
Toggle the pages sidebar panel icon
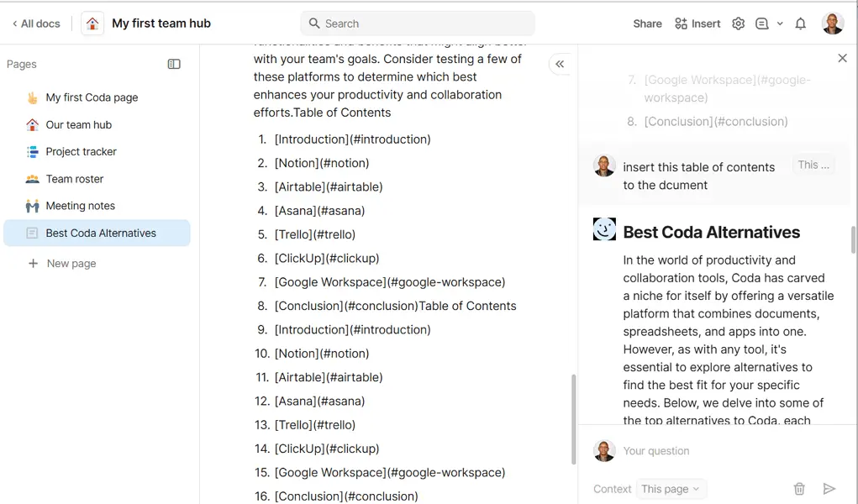pyautogui.click(x=174, y=64)
